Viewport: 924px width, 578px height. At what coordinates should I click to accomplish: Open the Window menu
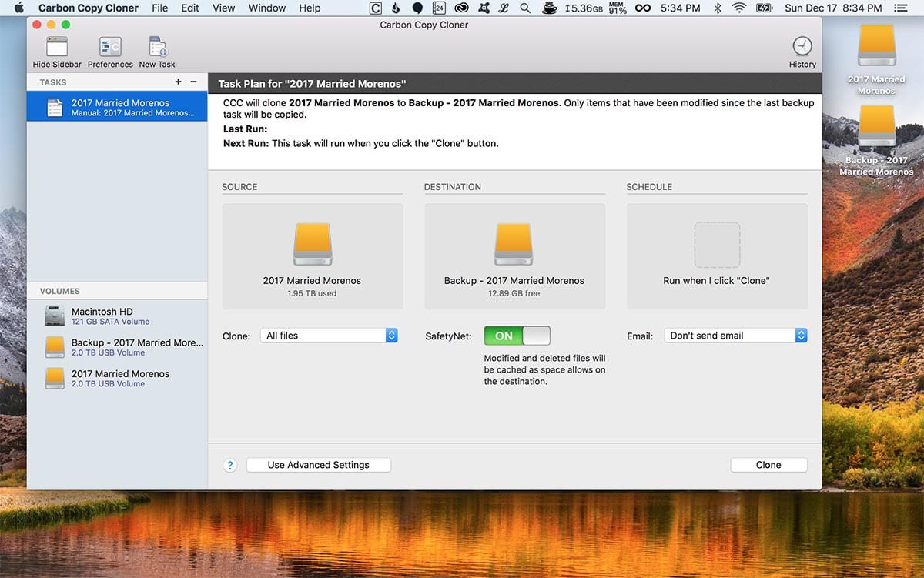coord(266,8)
